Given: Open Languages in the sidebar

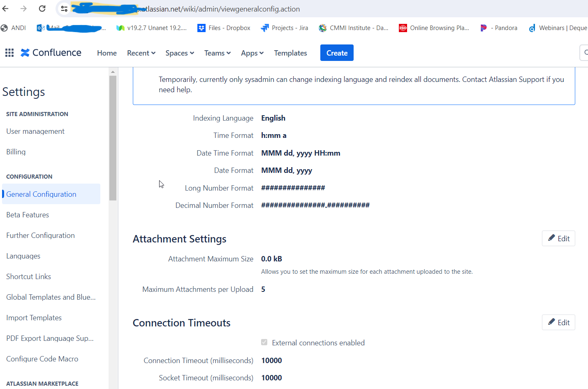Looking at the screenshot, I should 23,256.
